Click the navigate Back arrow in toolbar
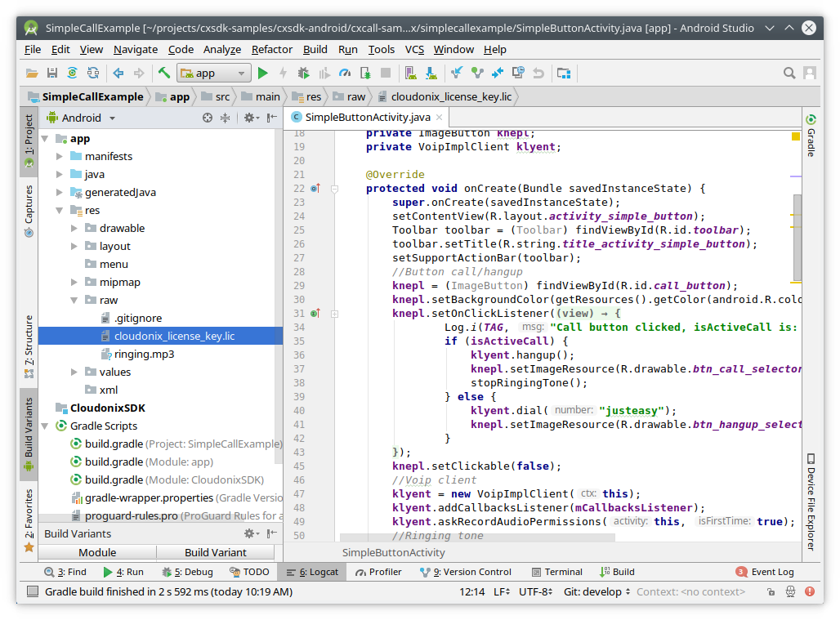Viewport: 840px width, 620px height. pyautogui.click(x=118, y=73)
